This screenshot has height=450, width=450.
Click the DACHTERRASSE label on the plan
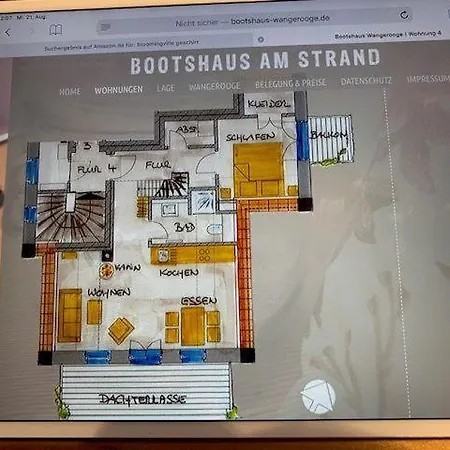pyautogui.click(x=143, y=399)
